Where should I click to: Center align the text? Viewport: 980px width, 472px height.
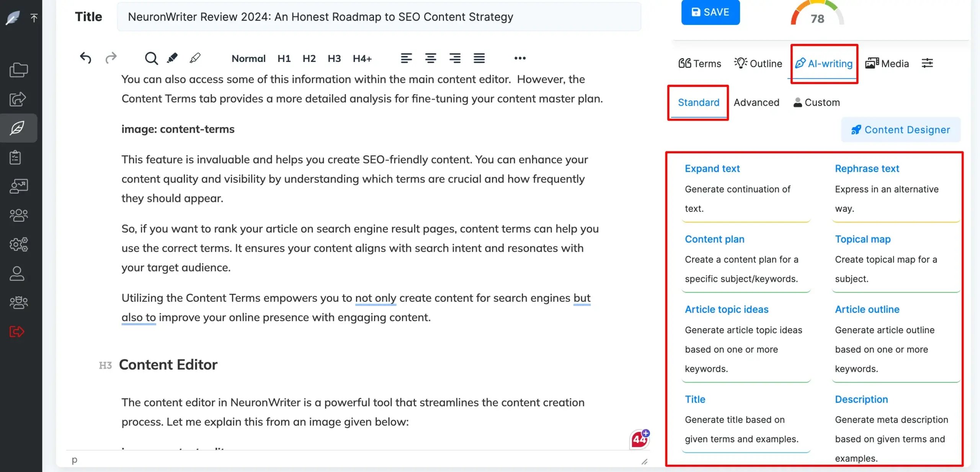[430, 58]
